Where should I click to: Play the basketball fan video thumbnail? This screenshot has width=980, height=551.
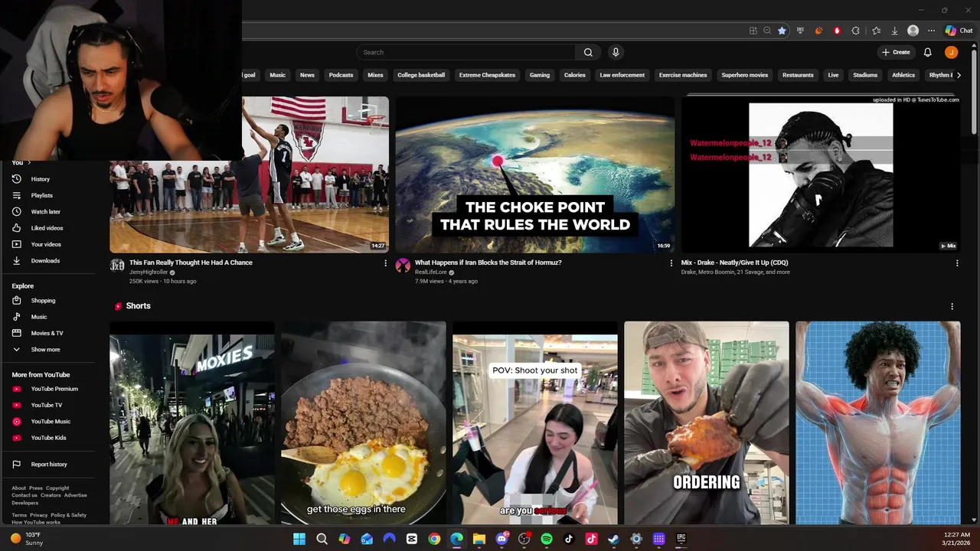pyautogui.click(x=315, y=174)
